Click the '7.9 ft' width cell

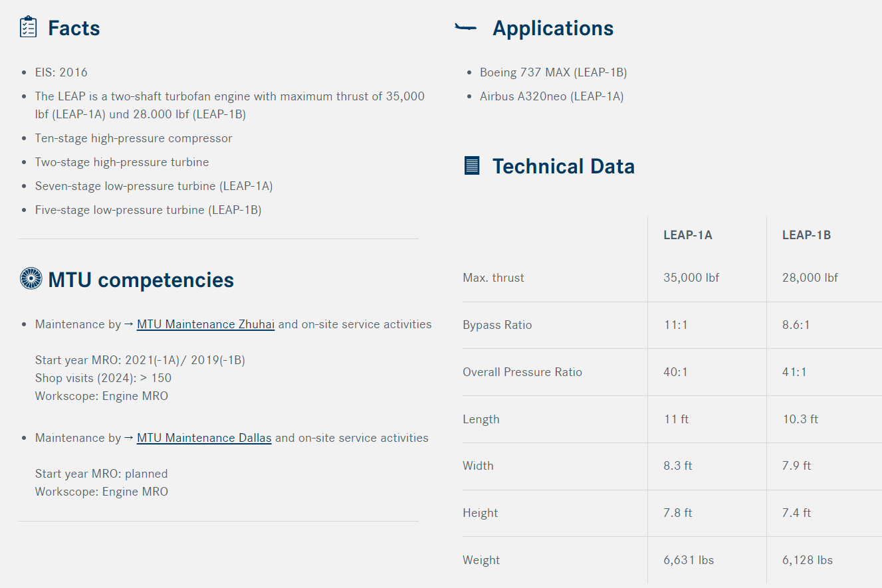coord(797,466)
